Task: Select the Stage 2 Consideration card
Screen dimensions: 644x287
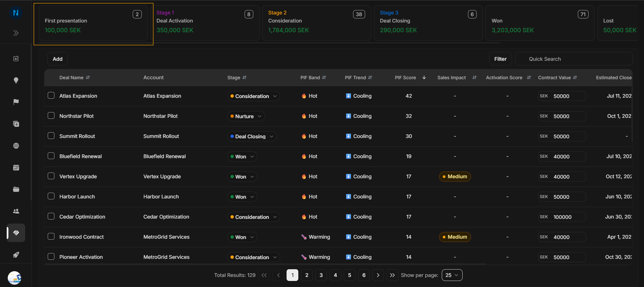Action: coord(316,23)
